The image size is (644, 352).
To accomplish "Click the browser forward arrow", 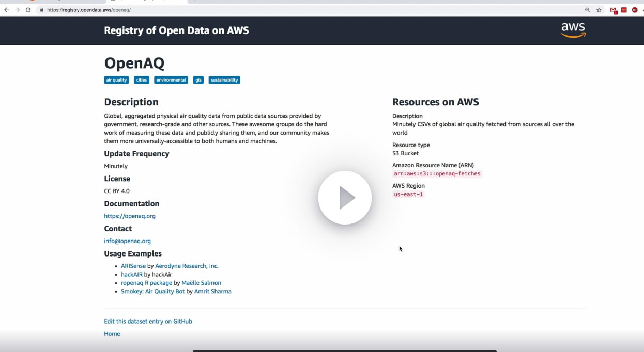I will click(17, 10).
